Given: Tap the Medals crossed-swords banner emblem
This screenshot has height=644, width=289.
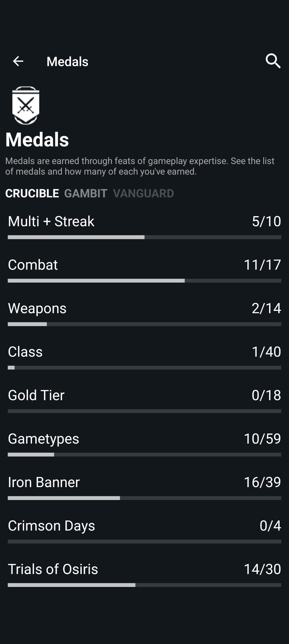Looking at the screenshot, I should tap(26, 105).
